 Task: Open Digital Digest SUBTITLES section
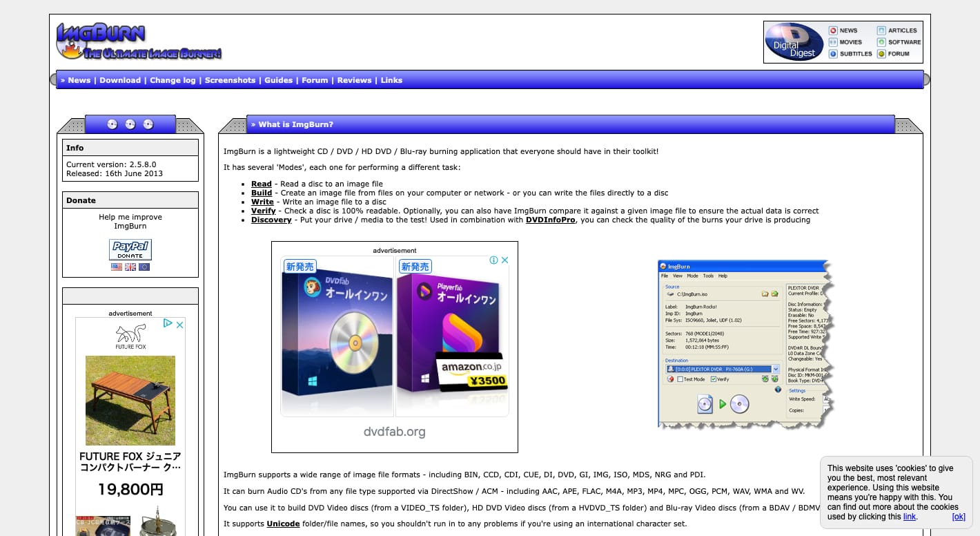850,54
